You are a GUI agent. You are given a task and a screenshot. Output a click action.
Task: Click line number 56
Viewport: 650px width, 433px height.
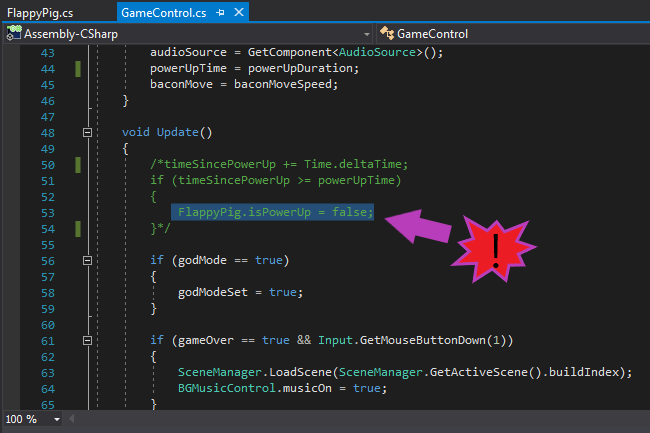(48, 261)
